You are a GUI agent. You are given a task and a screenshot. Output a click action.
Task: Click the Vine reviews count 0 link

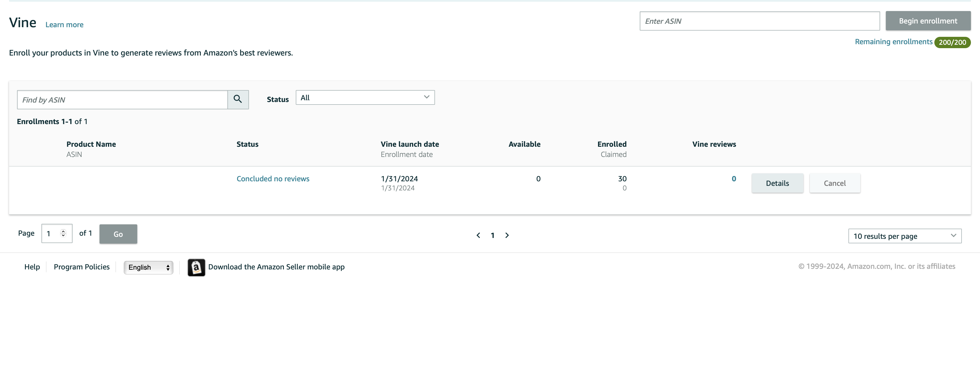pyautogui.click(x=734, y=178)
